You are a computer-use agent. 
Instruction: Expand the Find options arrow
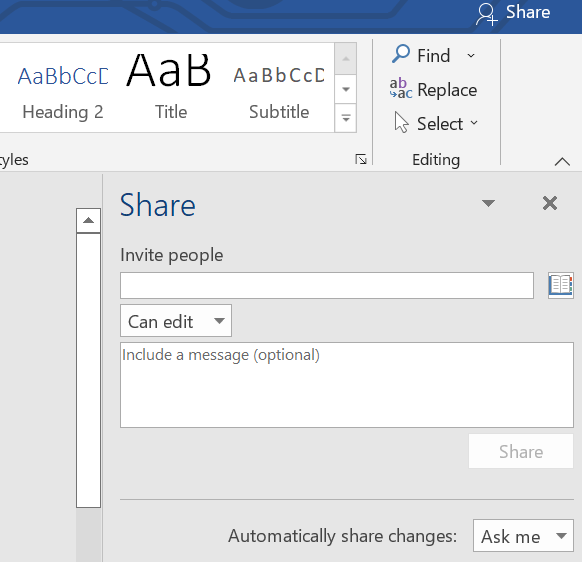(471, 56)
